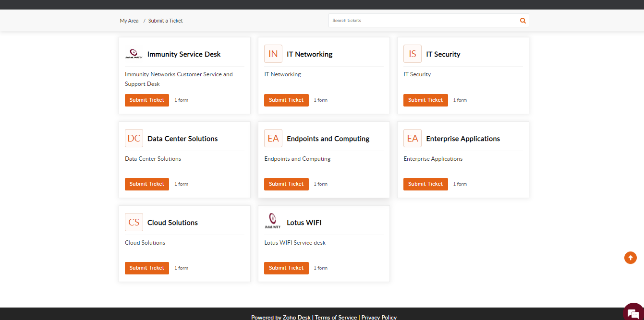This screenshot has width=644, height=320.
Task: Click the Immunity Service Desk logo
Action: pos(134,54)
